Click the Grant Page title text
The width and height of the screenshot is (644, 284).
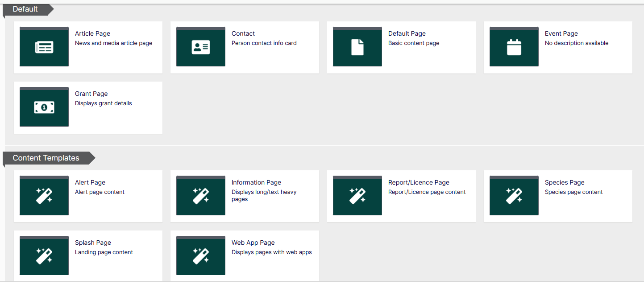91,94
